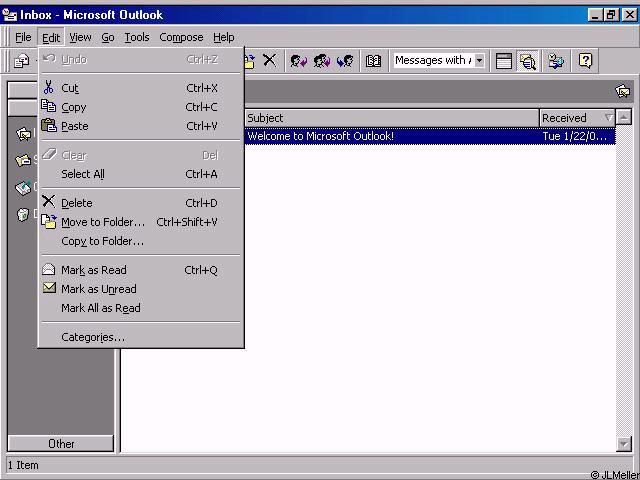The image size is (640, 480).
Task: Open the Help menu
Action: [224, 38]
